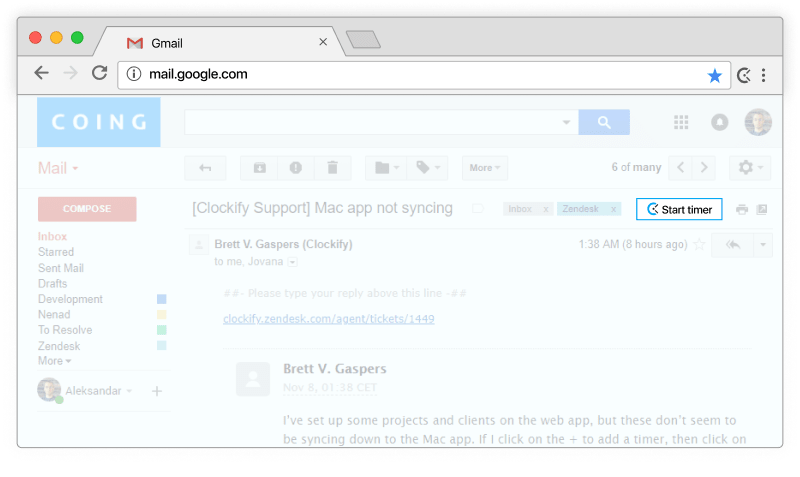Click the back-to-inbox arrow toolbar button
800x477 pixels.
click(x=205, y=168)
